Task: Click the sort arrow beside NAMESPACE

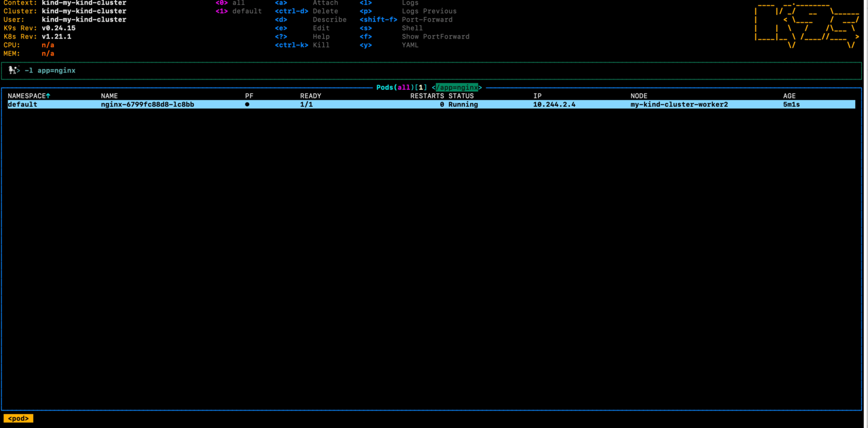Action: (48, 96)
